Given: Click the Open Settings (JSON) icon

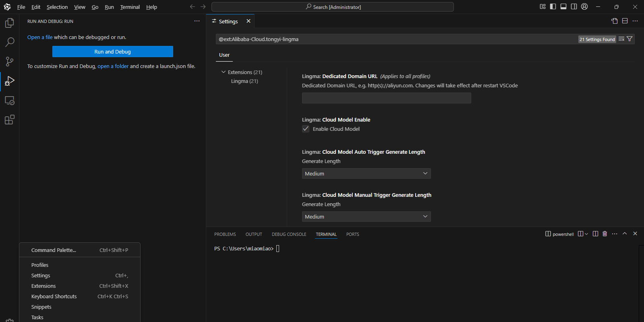Looking at the screenshot, I should click(614, 21).
